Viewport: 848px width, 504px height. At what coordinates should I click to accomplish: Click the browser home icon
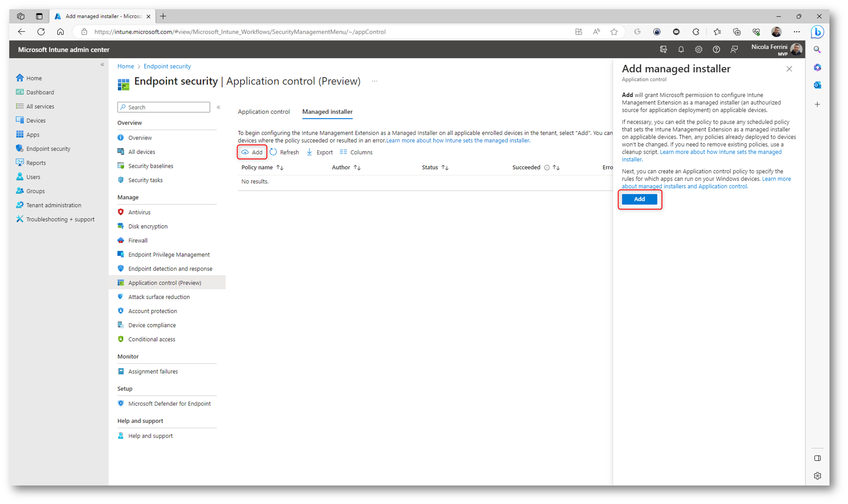tap(60, 32)
